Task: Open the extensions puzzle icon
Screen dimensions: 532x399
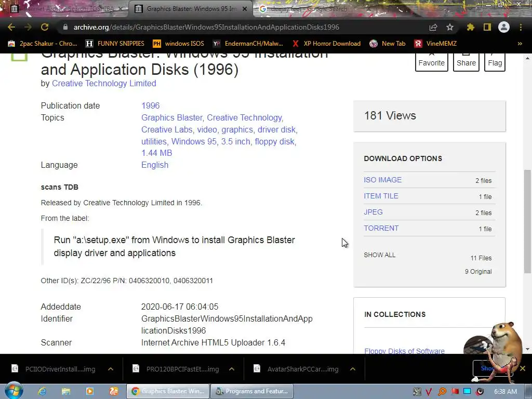Action: click(470, 27)
